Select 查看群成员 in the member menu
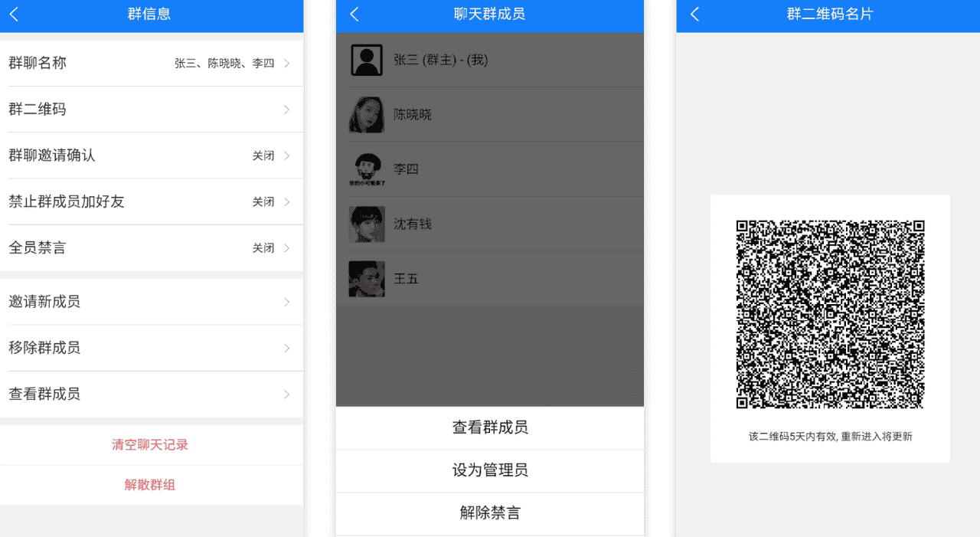The image size is (980, 537). (489, 427)
